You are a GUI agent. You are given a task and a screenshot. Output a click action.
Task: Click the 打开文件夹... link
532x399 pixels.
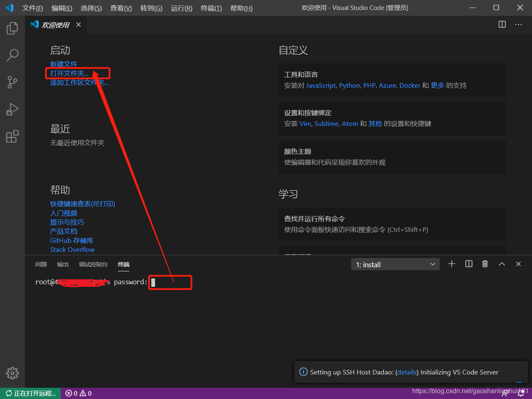click(x=69, y=73)
